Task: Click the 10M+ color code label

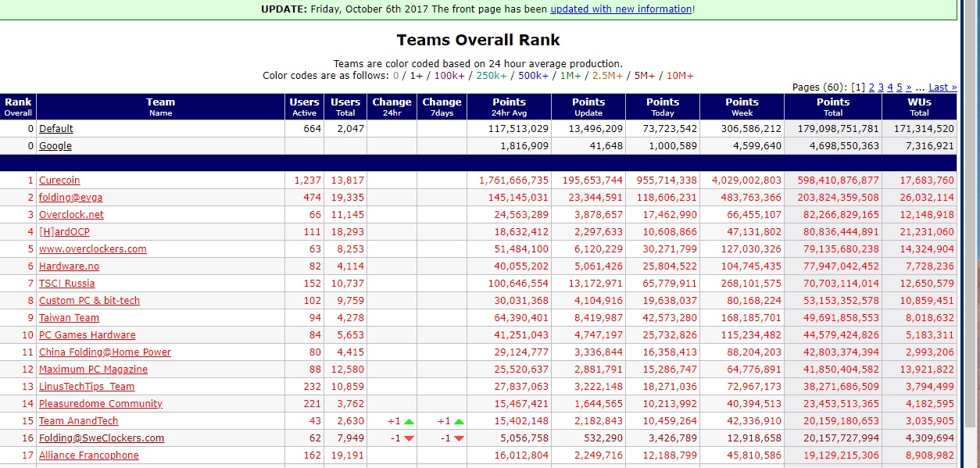Action: click(x=680, y=76)
